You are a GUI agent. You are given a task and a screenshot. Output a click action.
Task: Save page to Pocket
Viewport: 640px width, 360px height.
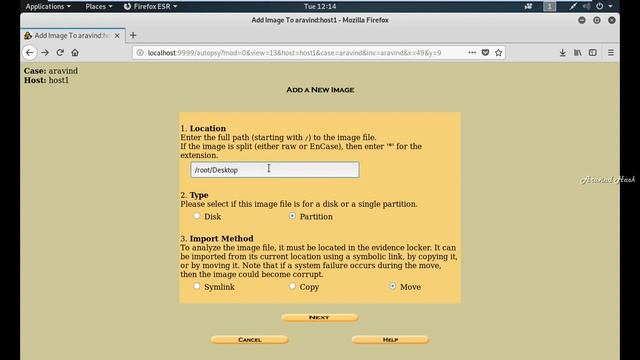point(485,53)
